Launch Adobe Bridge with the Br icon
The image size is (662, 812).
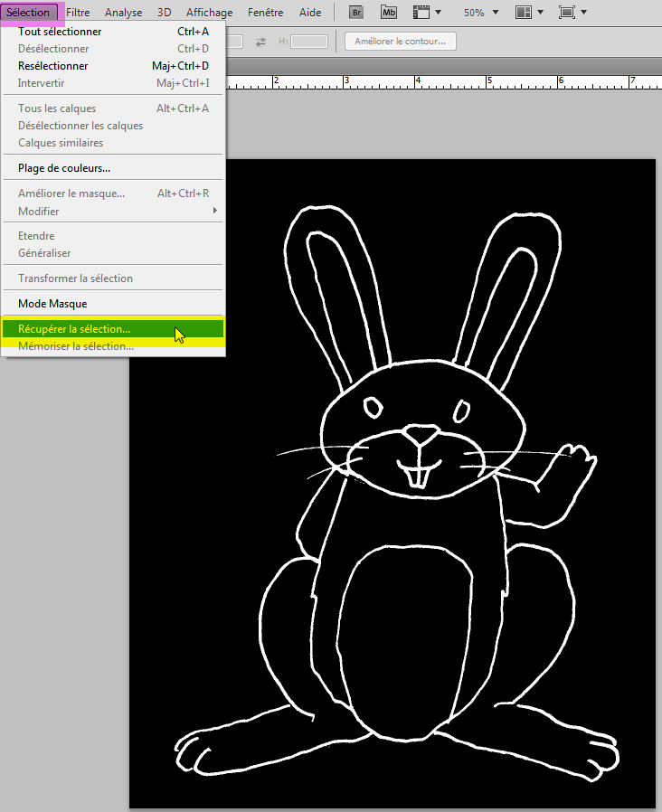[x=356, y=13]
